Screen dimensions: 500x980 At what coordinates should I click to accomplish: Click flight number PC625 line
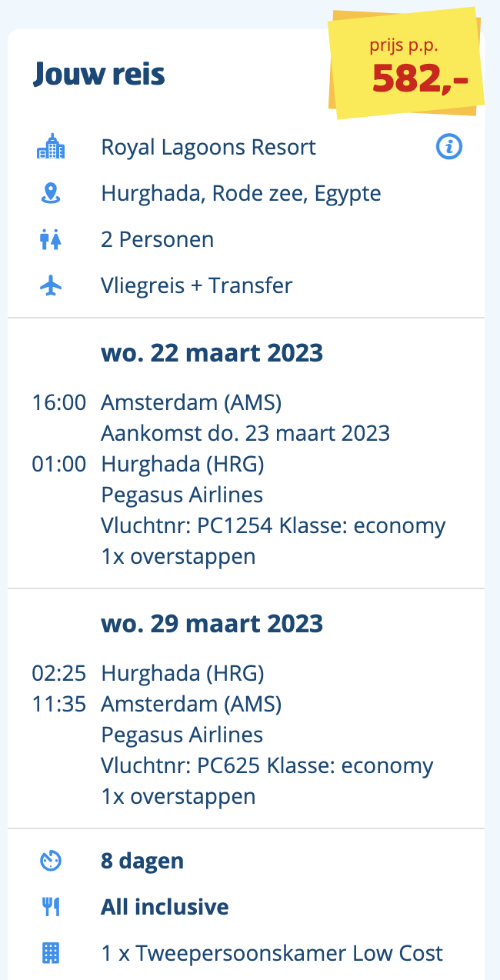tap(267, 765)
